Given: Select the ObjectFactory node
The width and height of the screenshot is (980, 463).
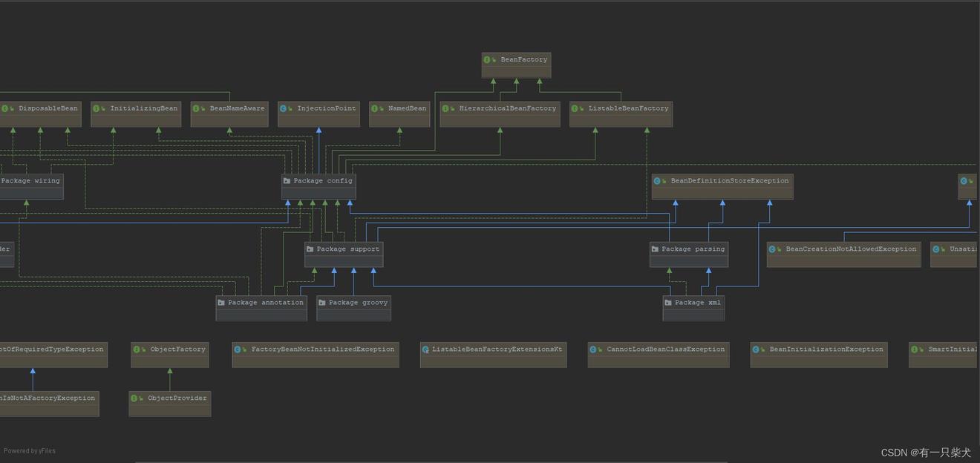Looking at the screenshot, I should point(170,355).
